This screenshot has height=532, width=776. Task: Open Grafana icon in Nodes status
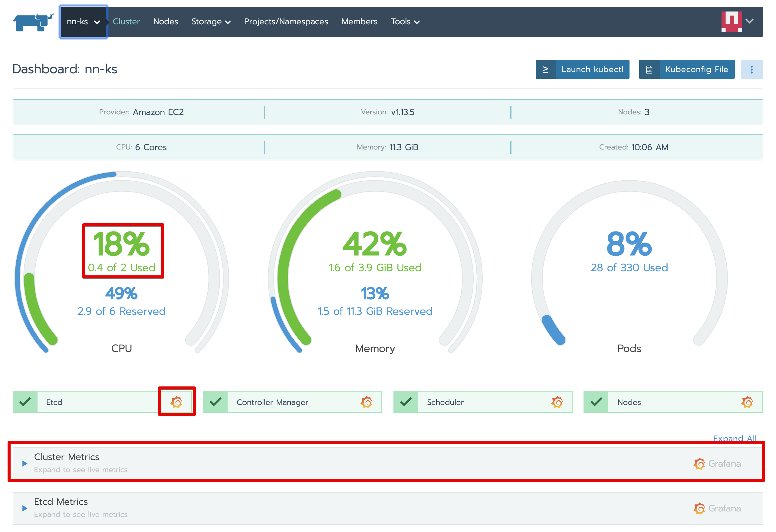(x=747, y=402)
